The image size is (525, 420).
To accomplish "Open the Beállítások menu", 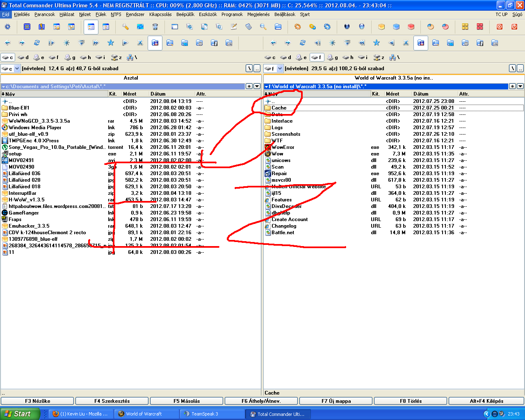I will [285, 14].
